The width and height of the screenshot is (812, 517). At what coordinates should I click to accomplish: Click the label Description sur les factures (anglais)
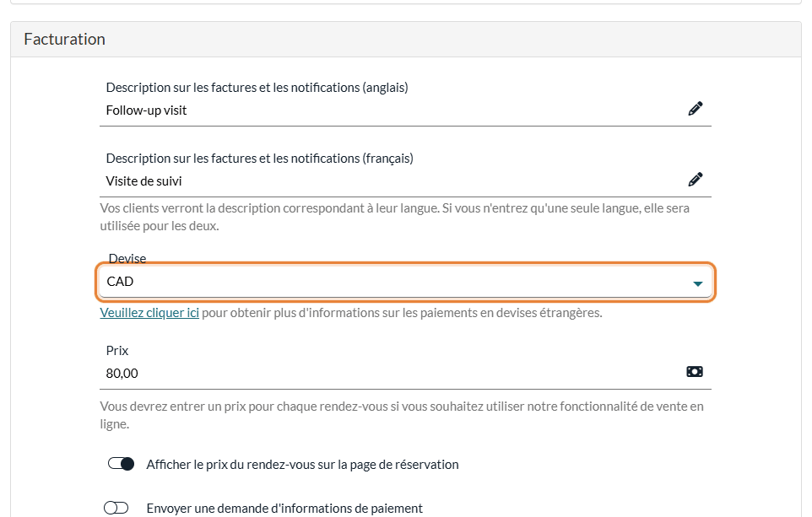(257, 88)
